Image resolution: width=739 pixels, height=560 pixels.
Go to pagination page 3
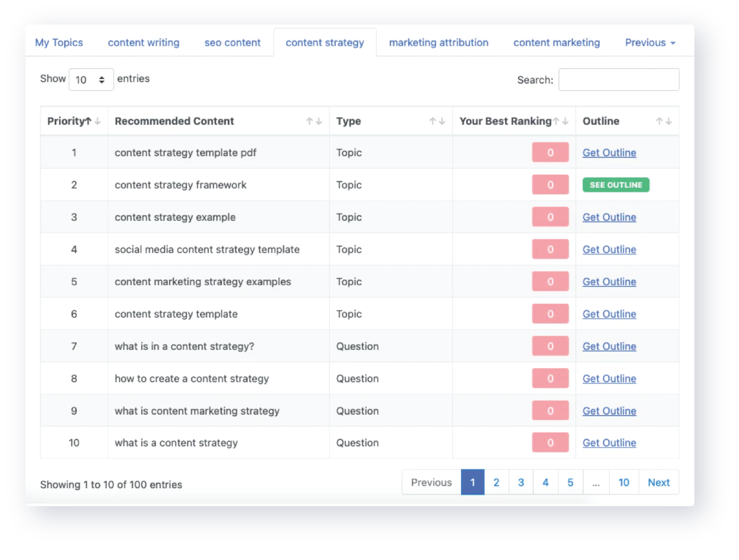[521, 482]
